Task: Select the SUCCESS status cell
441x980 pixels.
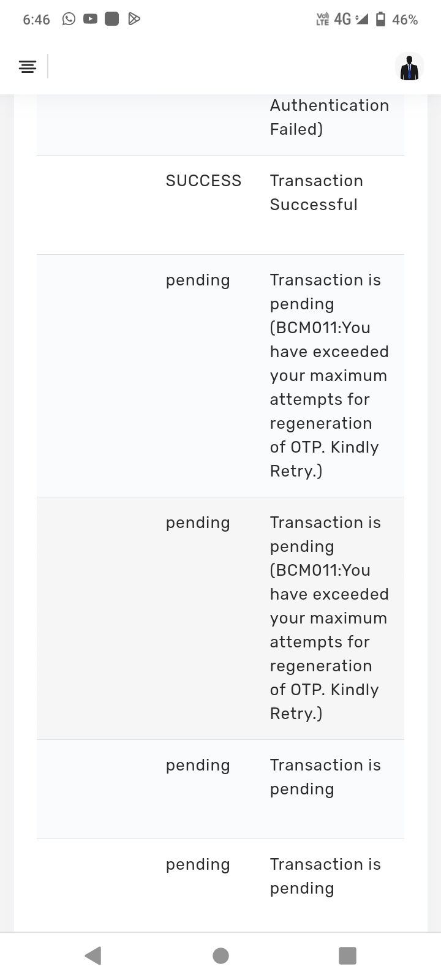Action: tap(203, 181)
